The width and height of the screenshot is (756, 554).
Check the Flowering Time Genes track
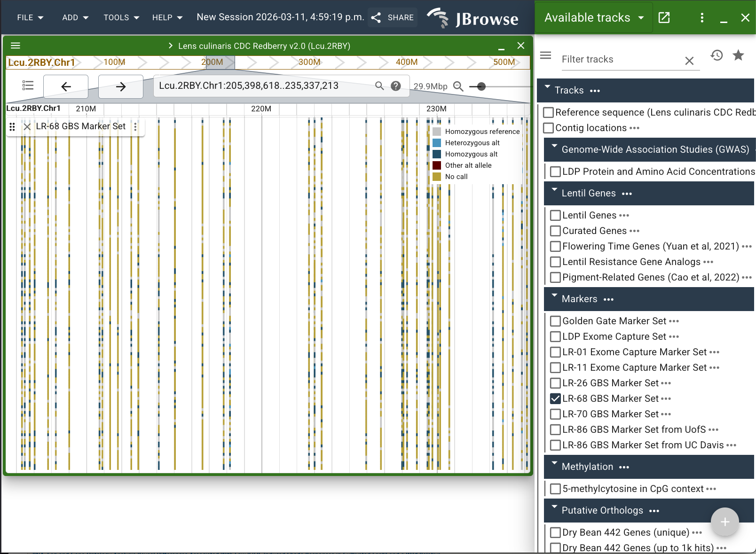coord(555,246)
